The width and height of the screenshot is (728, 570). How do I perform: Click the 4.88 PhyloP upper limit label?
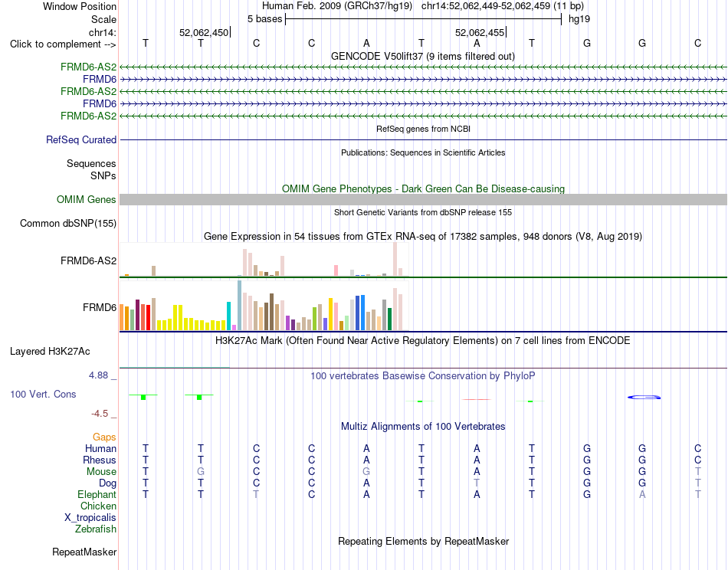click(98, 375)
